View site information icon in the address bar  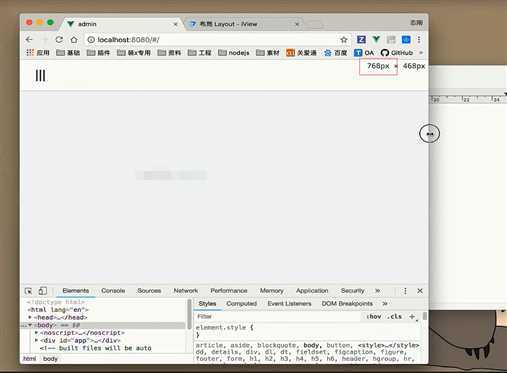[x=91, y=40]
